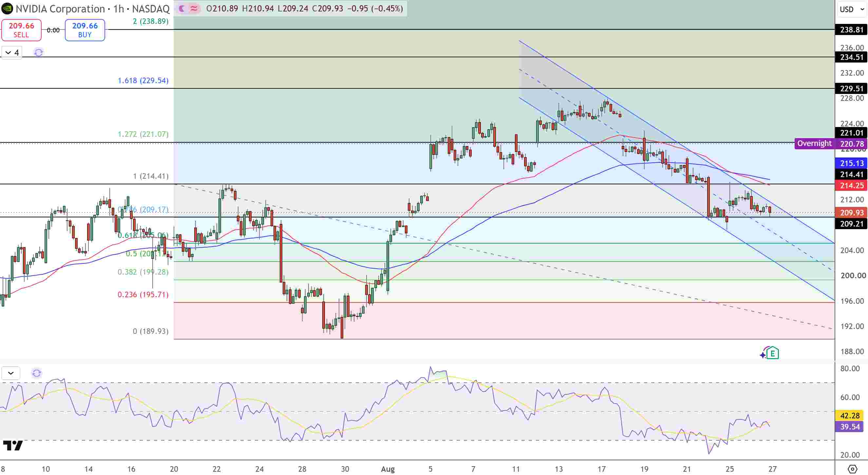Click the yellow 42.28 RSI value label

coord(850,416)
